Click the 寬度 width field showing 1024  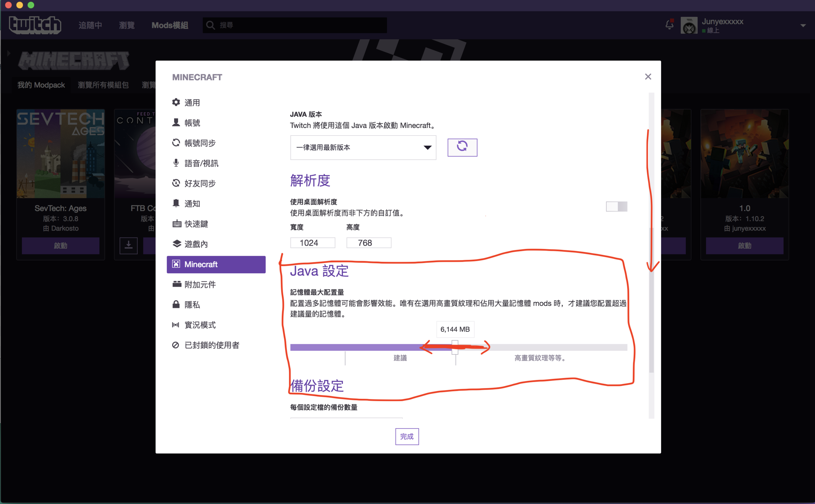tap(313, 243)
